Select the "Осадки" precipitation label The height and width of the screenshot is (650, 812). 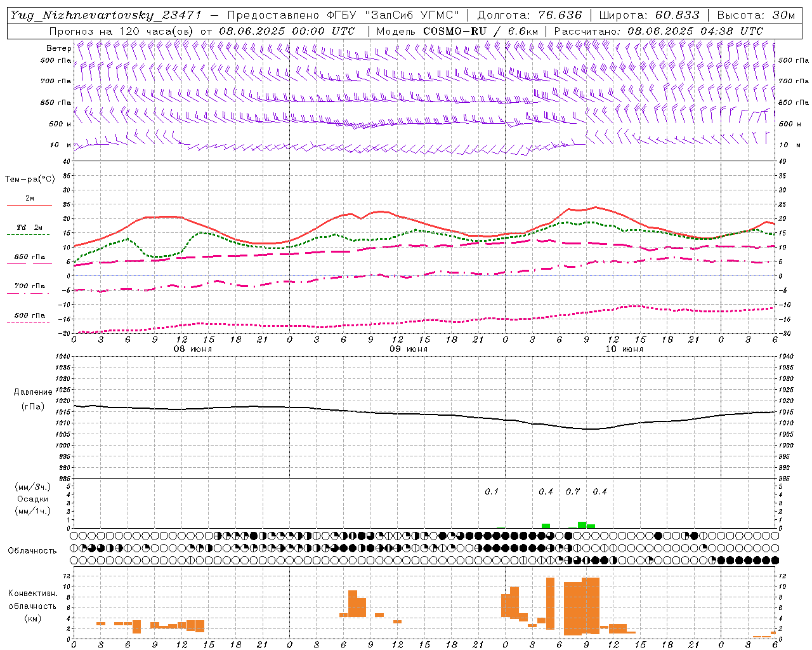[33, 499]
